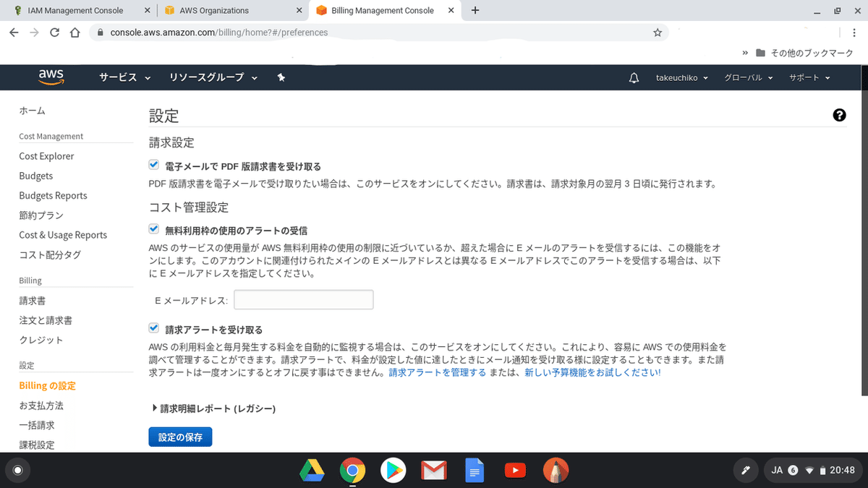Bookmark the page with the star icon
The width and height of the screenshot is (868, 488).
pyautogui.click(x=658, y=32)
